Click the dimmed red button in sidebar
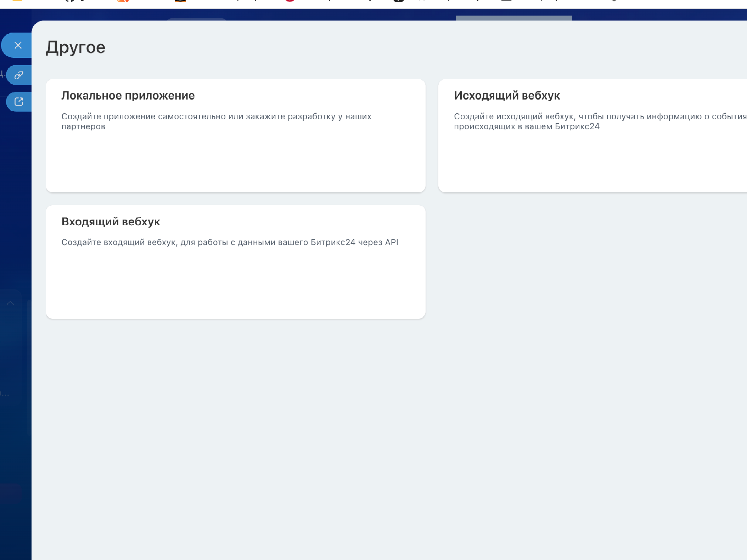Image resolution: width=747 pixels, height=560 pixels. coord(11,492)
